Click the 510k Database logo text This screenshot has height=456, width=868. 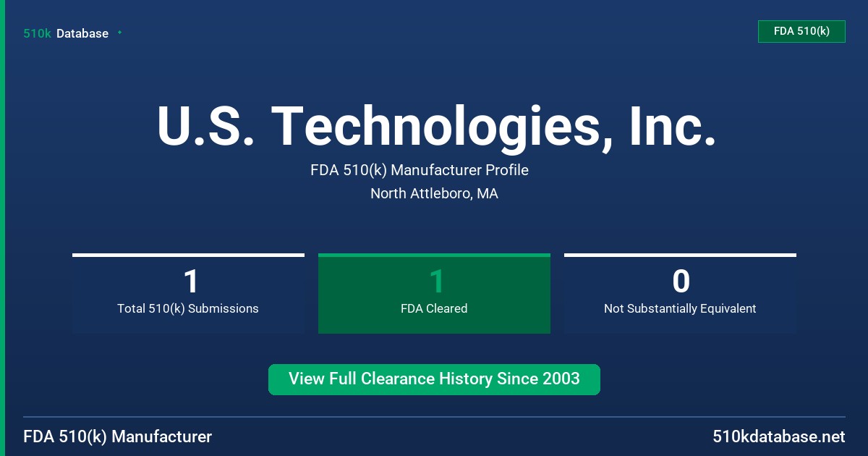tap(66, 33)
